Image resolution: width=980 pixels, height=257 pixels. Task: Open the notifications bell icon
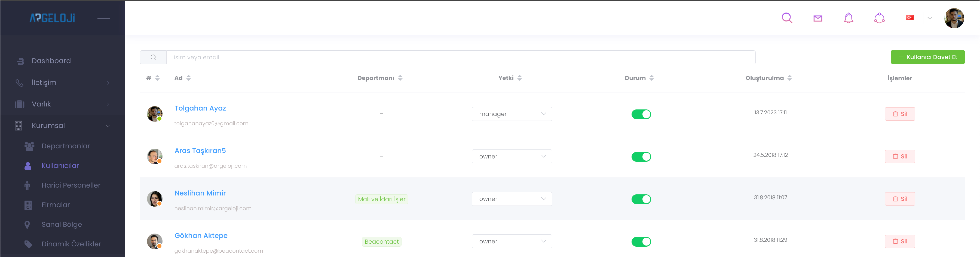[848, 18]
